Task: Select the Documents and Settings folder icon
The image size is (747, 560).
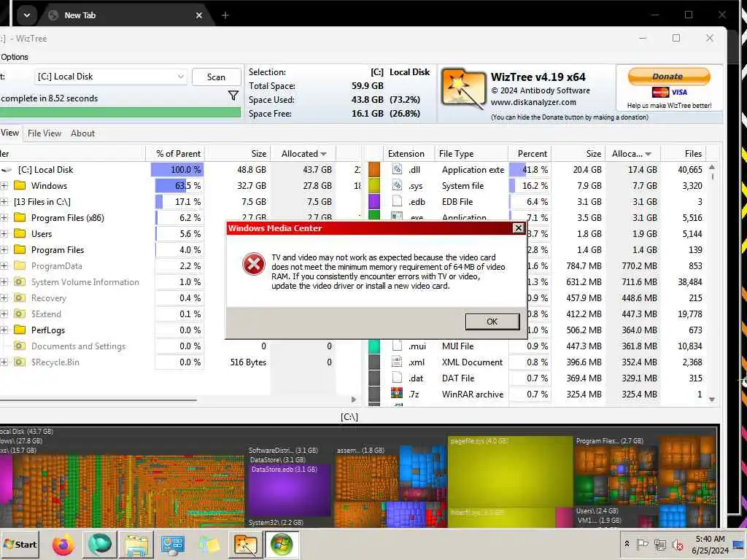Action: click(x=20, y=346)
